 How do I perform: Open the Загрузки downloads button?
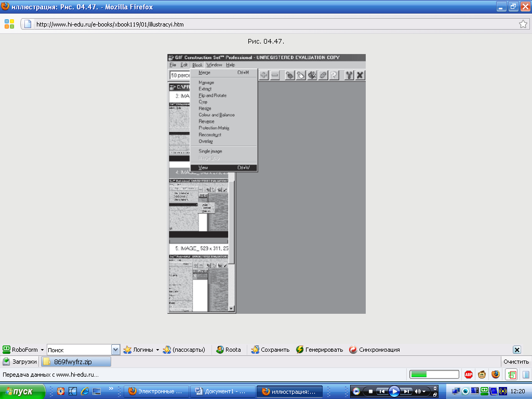click(x=20, y=362)
